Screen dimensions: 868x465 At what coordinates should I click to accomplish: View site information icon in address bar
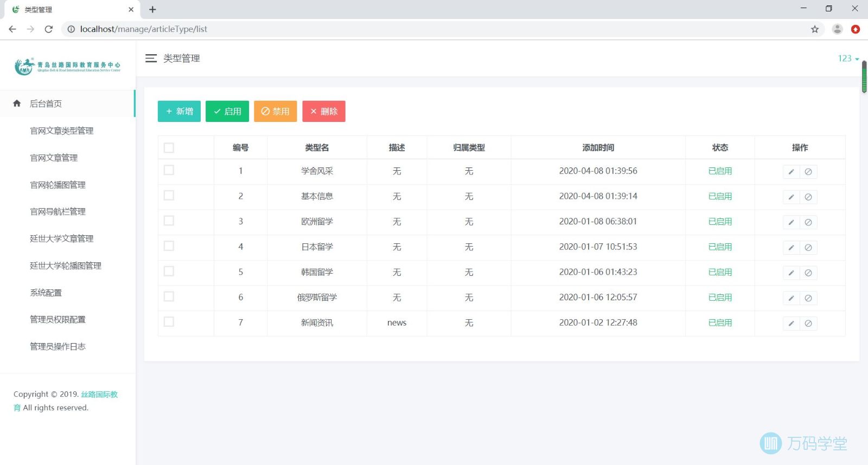point(71,29)
